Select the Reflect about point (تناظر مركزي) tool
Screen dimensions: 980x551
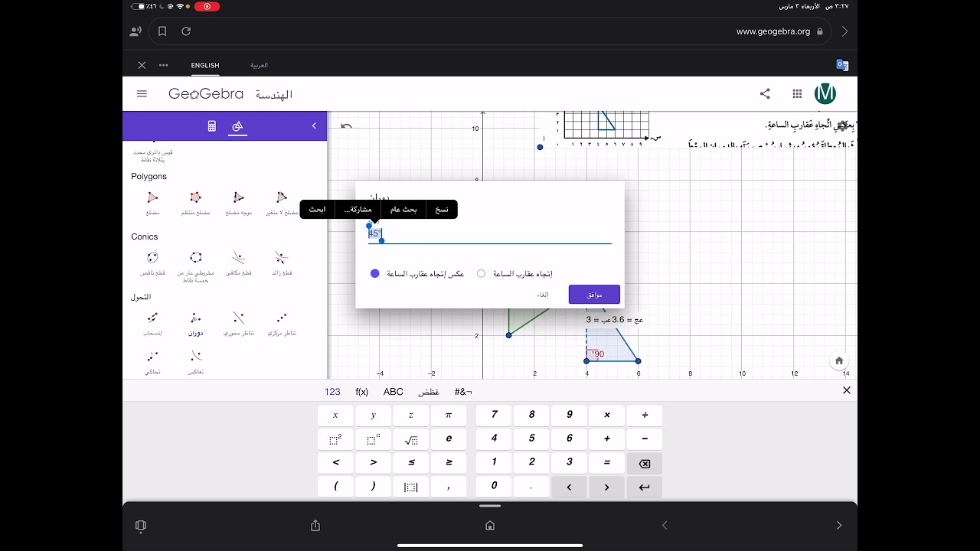point(282,323)
